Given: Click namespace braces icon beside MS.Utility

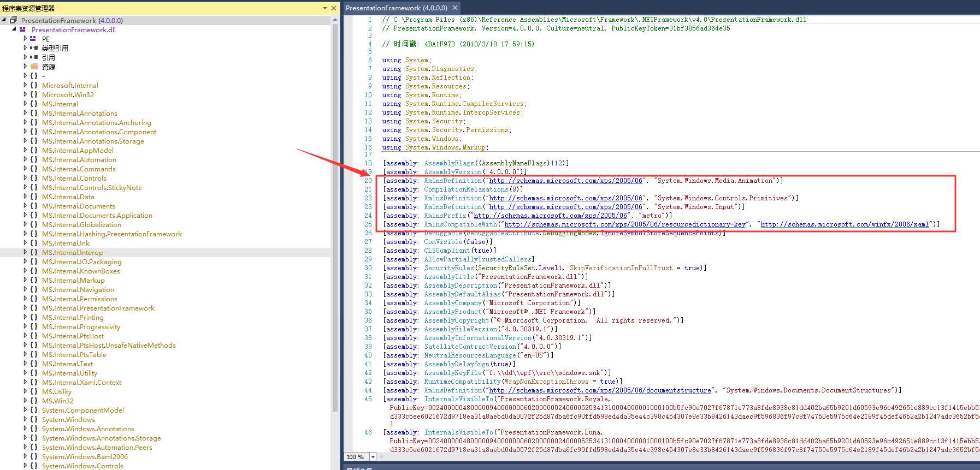Looking at the screenshot, I should (x=34, y=391).
